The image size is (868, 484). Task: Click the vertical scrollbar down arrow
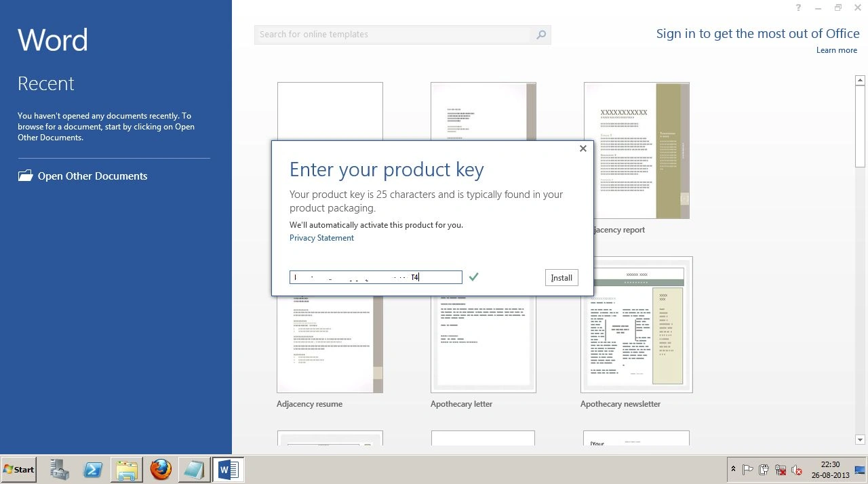pos(860,440)
